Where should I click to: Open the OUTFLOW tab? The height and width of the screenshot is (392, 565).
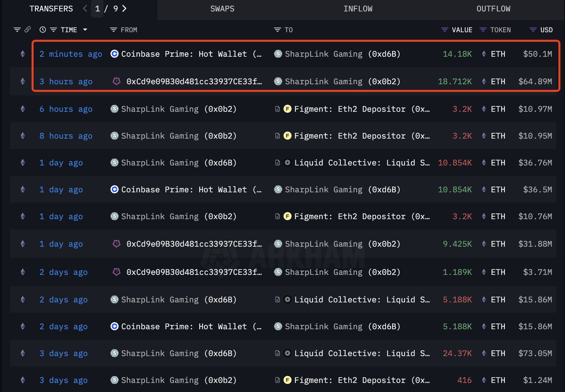click(493, 9)
